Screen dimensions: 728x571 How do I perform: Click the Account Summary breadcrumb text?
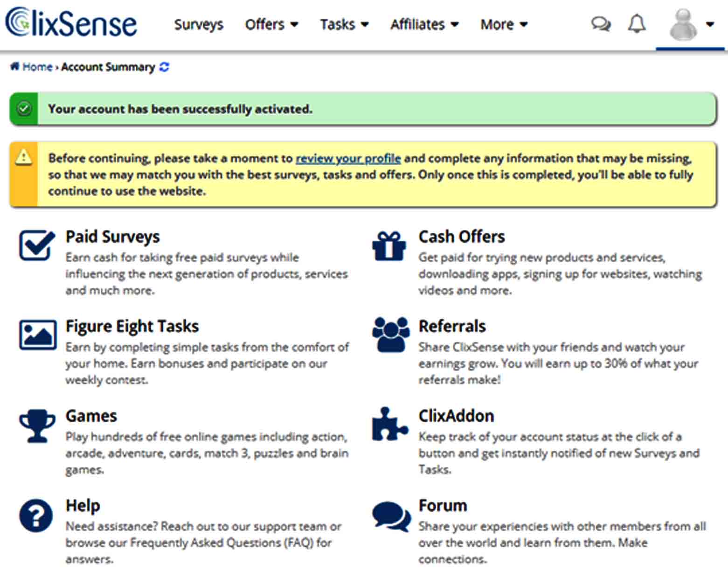(108, 67)
